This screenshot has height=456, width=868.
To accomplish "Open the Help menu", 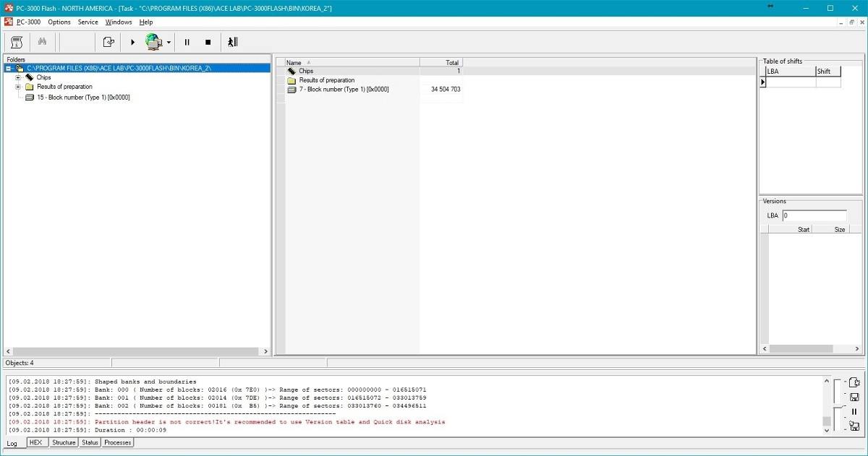I will click(146, 22).
